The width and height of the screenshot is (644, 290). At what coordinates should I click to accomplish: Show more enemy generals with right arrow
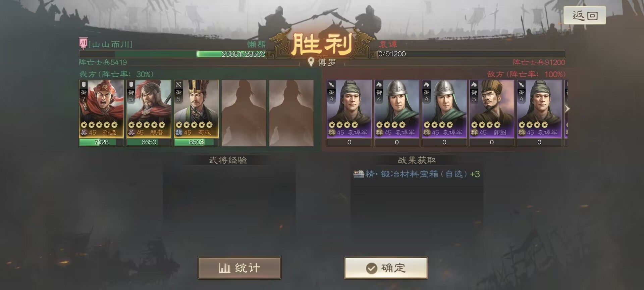[x=567, y=109]
